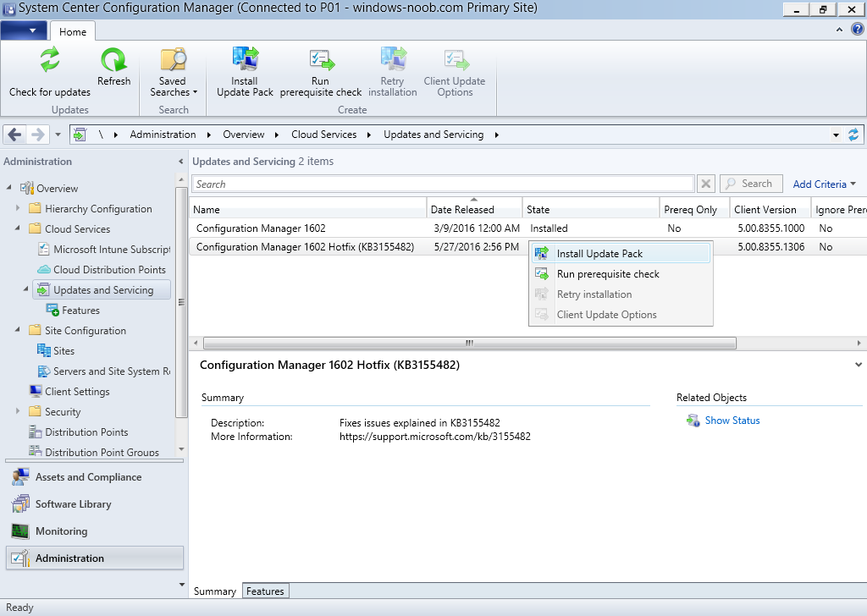Open the address bar history dropdown

tap(836, 135)
